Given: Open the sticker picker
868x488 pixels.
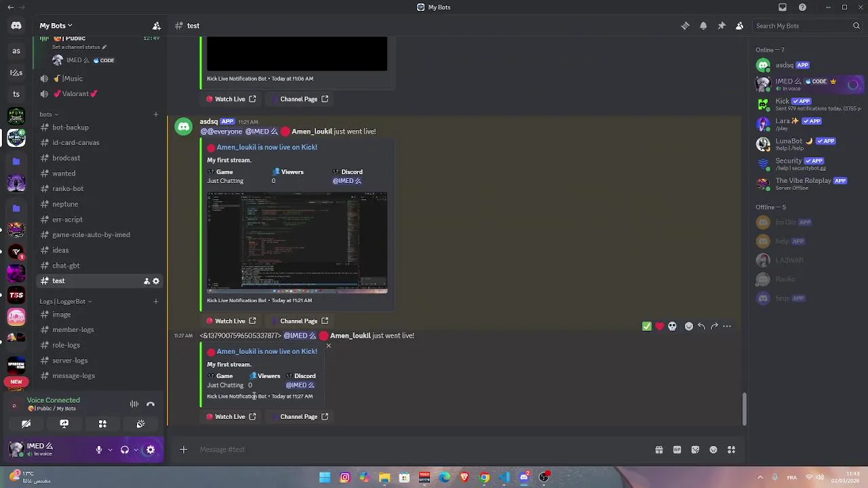Looking at the screenshot, I should pyautogui.click(x=695, y=449).
